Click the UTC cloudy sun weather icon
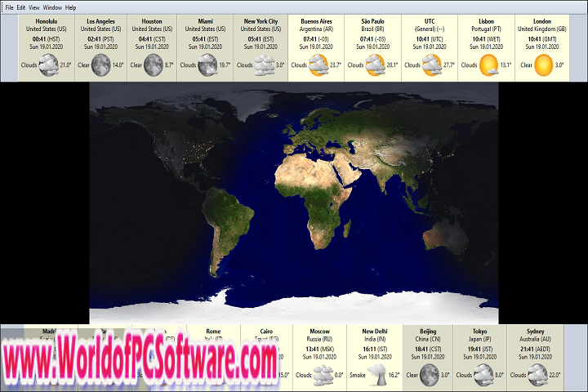 pyautogui.click(x=432, y=65)
